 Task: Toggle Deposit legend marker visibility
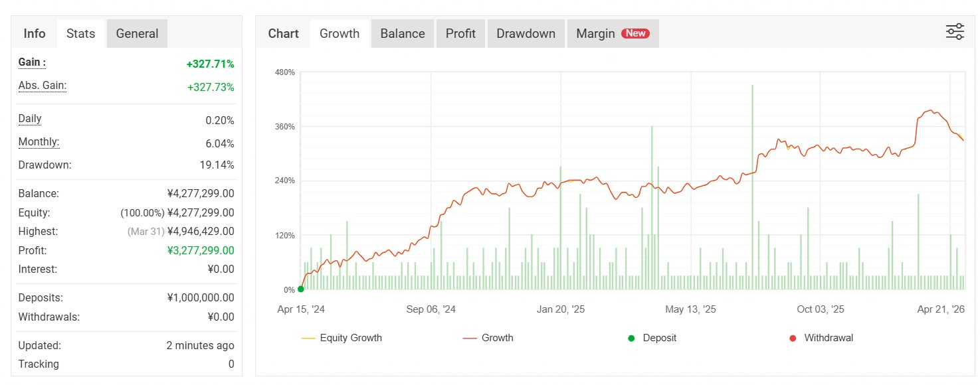[652, 338]
